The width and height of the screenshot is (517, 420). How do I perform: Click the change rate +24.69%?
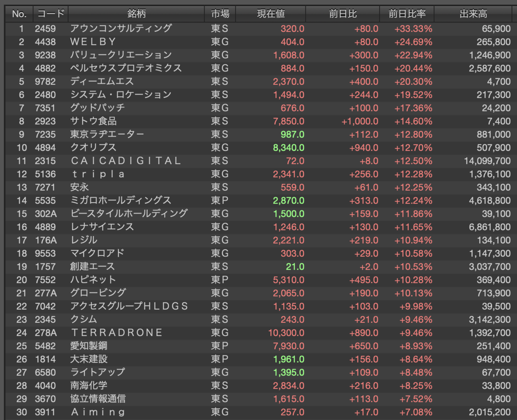[413, 42]
